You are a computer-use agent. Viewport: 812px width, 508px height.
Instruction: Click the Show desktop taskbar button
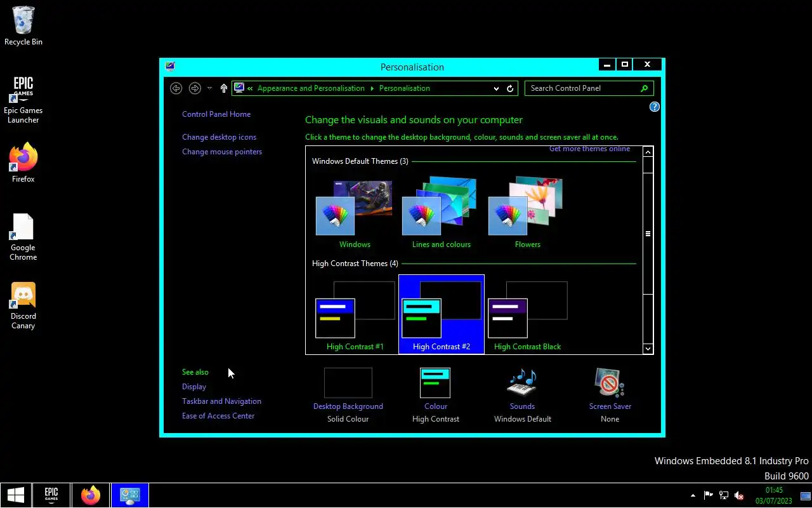[806, 496]
